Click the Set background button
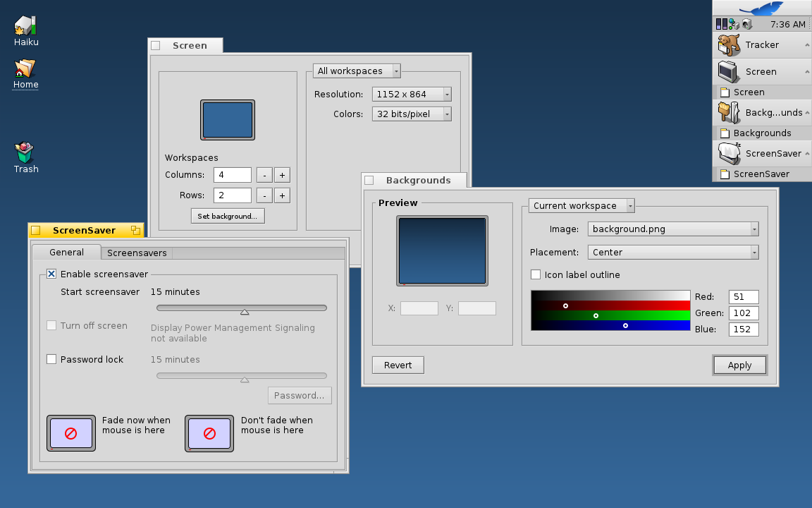The image size is (812, 508). click(x=228, y=216)
